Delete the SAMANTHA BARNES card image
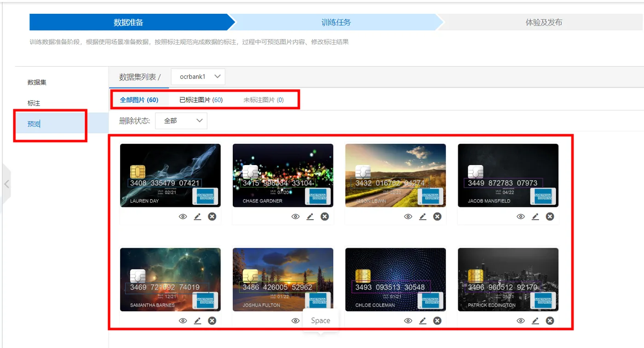This screenshot has width=644, height=348. [212, 321]
